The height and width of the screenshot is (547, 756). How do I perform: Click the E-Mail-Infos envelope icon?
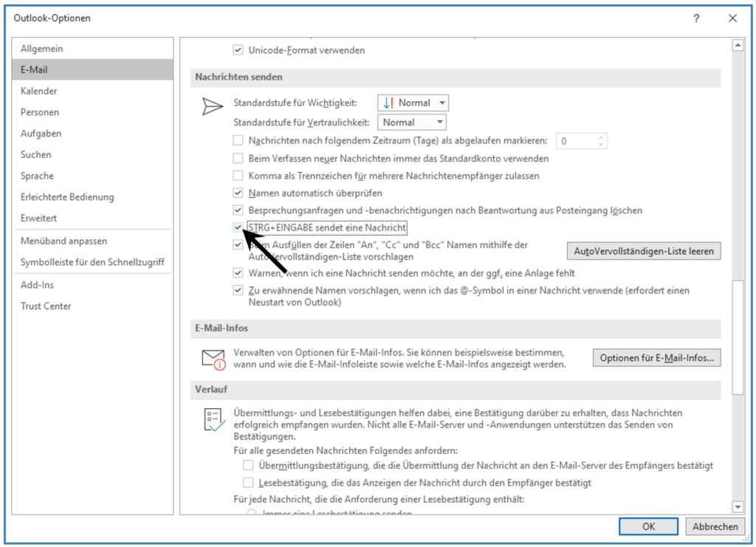tap(213, 359)
